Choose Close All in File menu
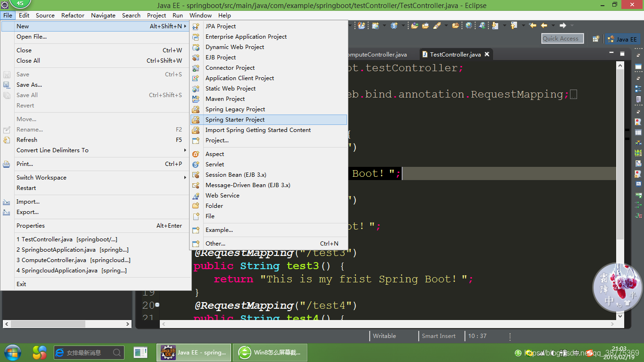The height and width of the screenshot is (362, 644). 96,61
